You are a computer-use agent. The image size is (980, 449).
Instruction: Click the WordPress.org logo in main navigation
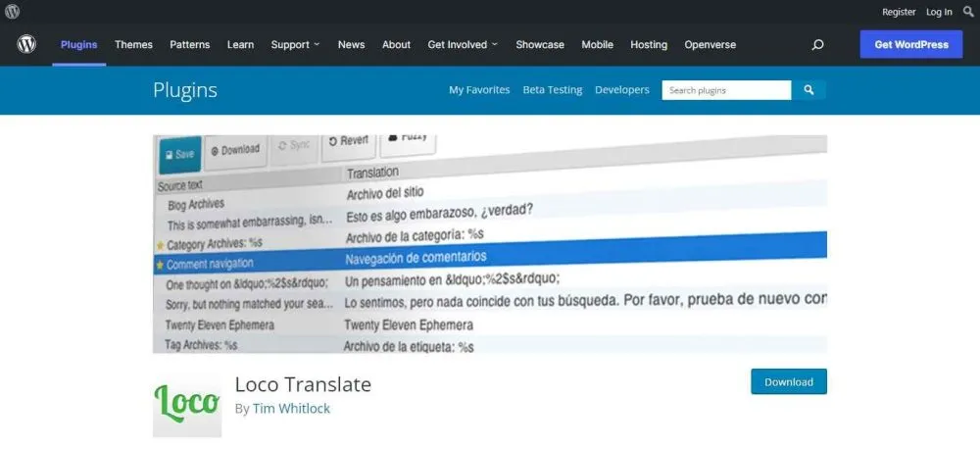click(25, 44)
